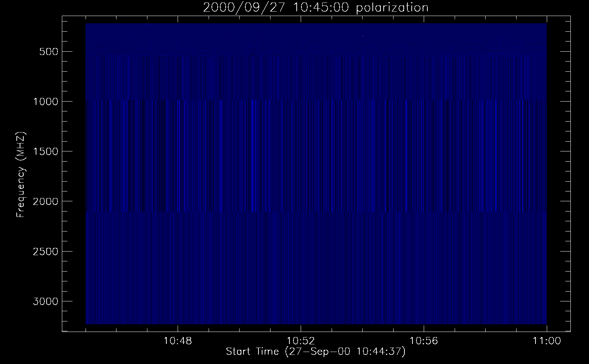
Task: Click the 'Frequency (MHZ)' axis label
Action: 21,175
